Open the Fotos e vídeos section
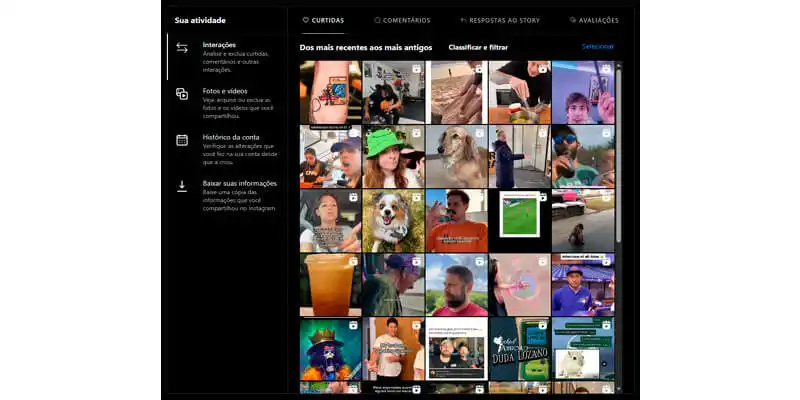This screenshot has width=800, height=400. click(225, 91)
